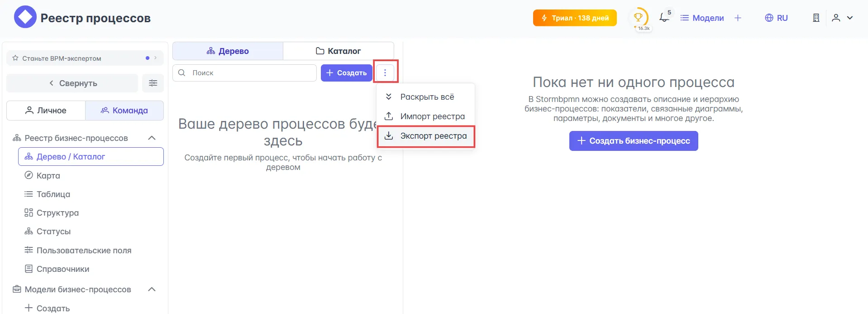
Task: Choose Импорт реестра from menu
Action: (426, 116)
